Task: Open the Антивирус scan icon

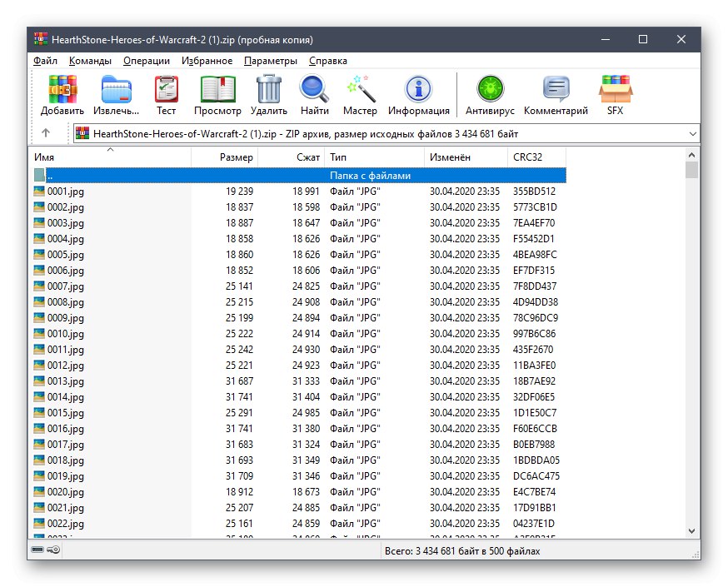Action: [x=490, y=92]
